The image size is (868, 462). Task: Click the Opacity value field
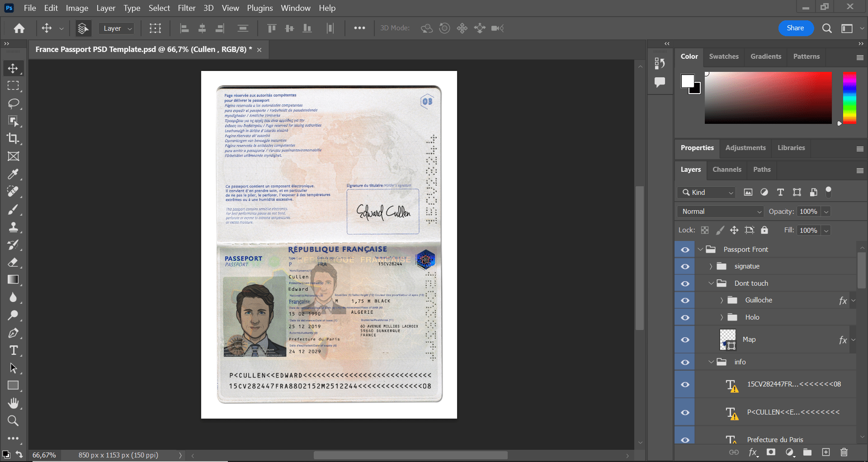[x=808, y=212]
